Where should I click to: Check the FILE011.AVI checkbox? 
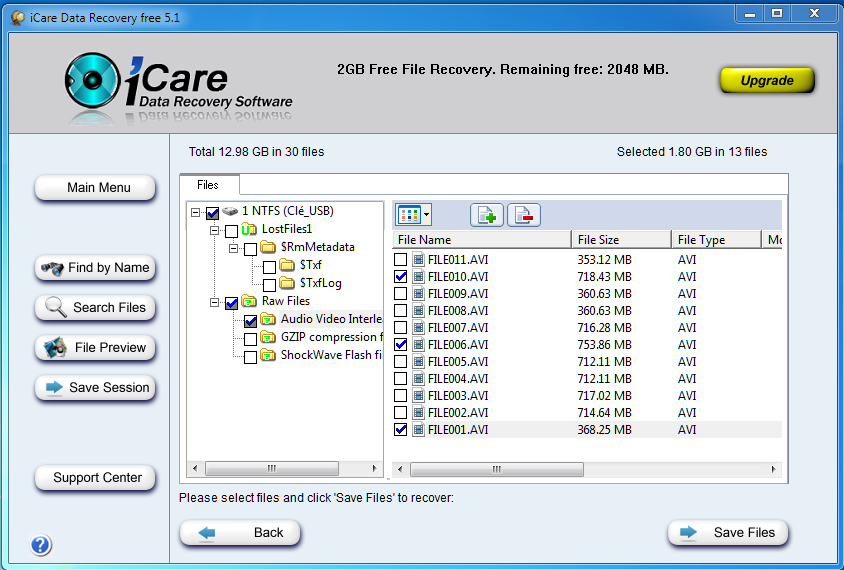(400, 259)
